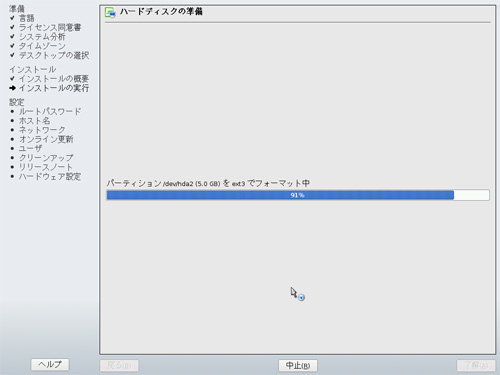Click the checkmark beside デスクトップの選択

pyautogui.click(x=12, y=55)
